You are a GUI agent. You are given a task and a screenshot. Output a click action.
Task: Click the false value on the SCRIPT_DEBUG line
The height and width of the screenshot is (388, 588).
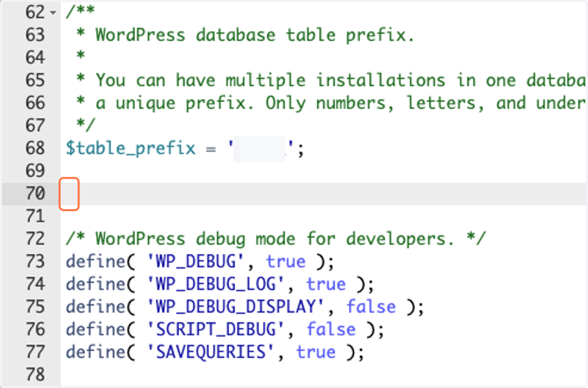(x=331, y=329)
